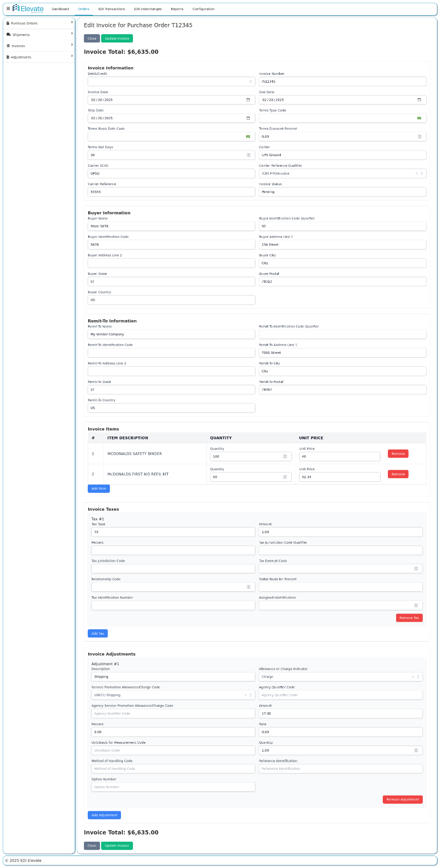The width and height of the screenshot is (440, 868).
Task: Click the hamburger menu icon
Action: coord(8,8)
